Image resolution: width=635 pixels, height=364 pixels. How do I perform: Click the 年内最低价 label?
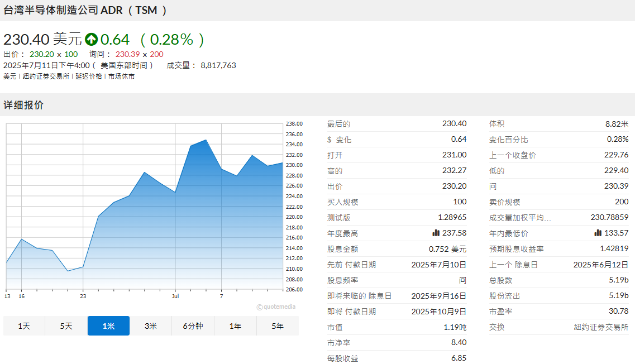click(x=509, y=233)
